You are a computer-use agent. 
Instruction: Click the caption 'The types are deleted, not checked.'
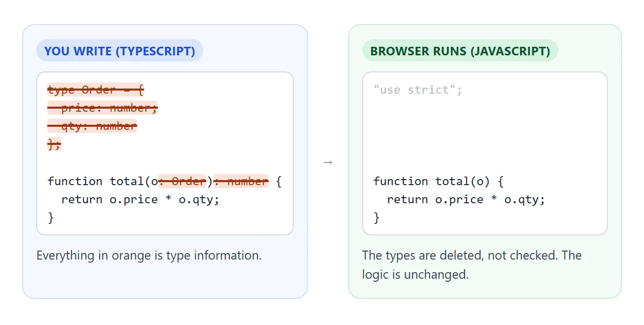coord(460,256)
